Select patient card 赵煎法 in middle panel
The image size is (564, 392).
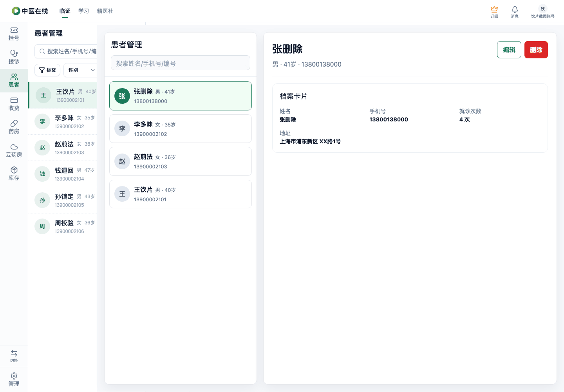[x=181, y=161]
